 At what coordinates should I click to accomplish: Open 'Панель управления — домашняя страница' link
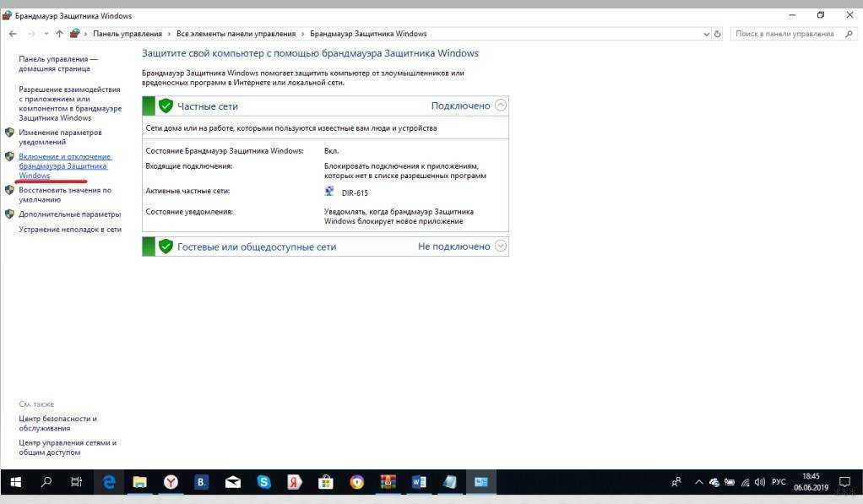point(57,64)
